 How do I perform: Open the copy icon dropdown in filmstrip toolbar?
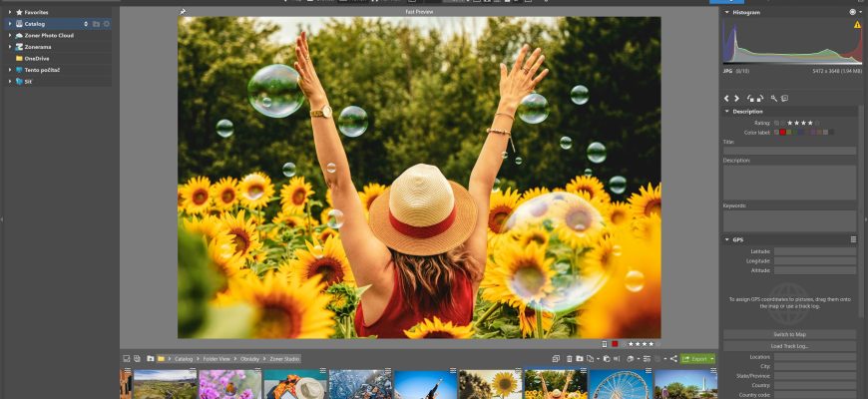pyautogui.click(x=598, y=359)
